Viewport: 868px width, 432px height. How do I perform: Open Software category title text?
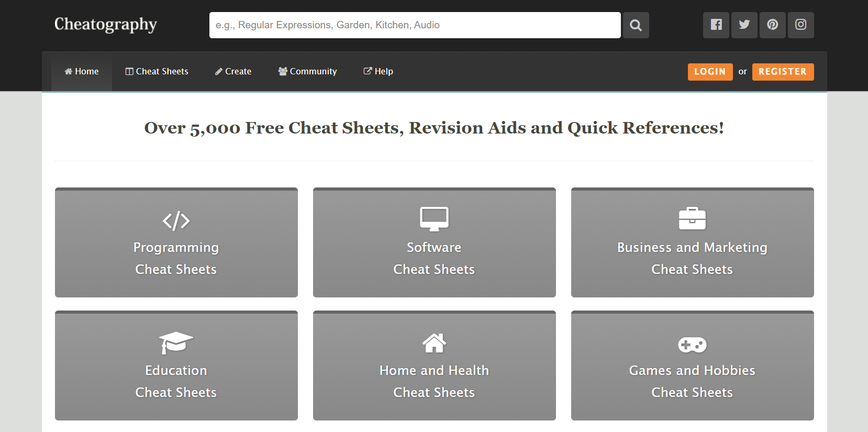coord(434,247)
